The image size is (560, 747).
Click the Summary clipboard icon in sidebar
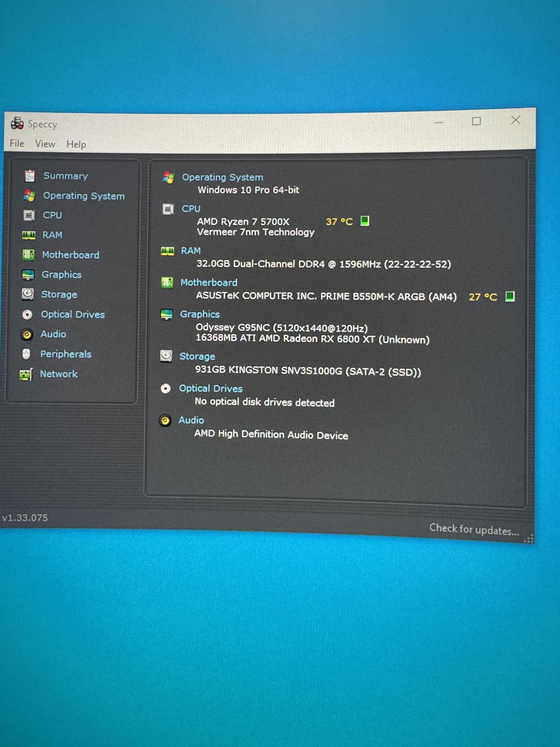[29, 176]
